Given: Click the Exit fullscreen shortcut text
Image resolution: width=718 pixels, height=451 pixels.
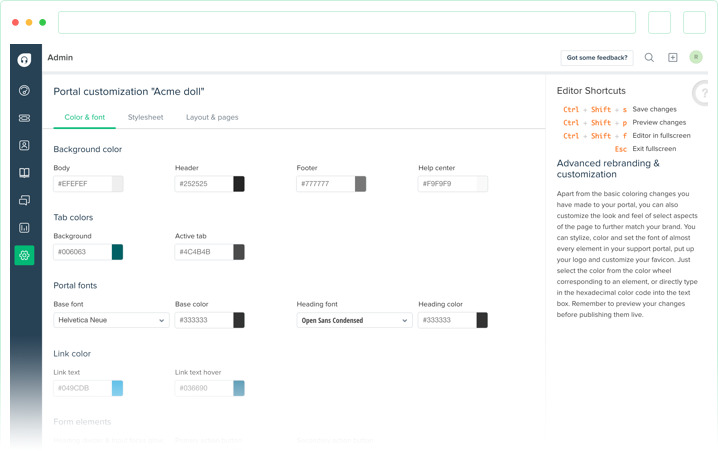Looking at the screenshot, I should (x=654, y=149).
